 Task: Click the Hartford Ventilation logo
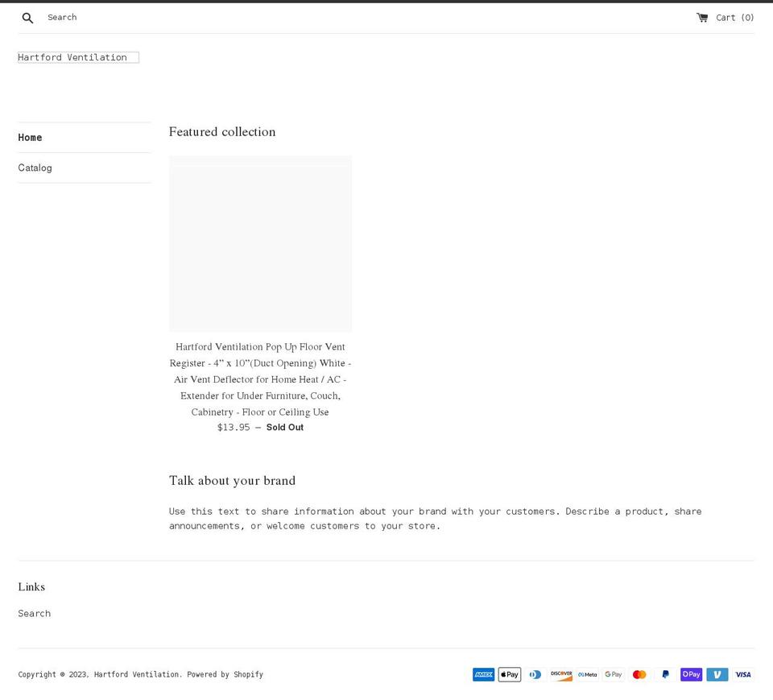click(x=77, y=57)
